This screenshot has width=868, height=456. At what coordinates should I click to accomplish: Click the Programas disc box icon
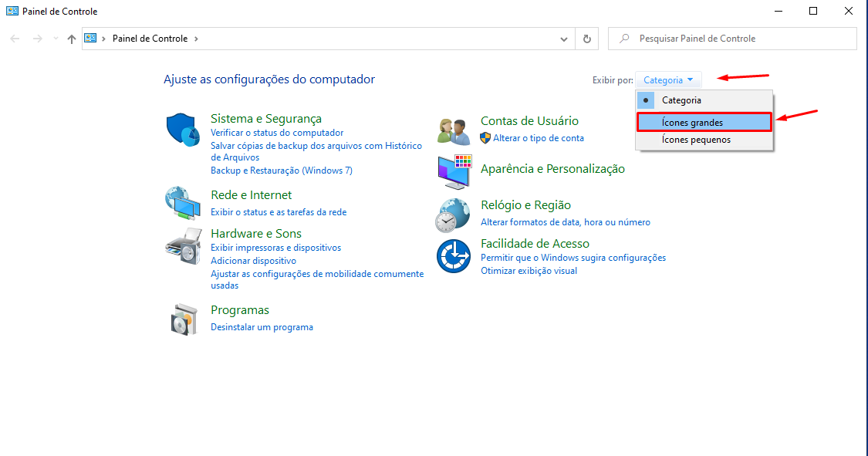(183, 318)
